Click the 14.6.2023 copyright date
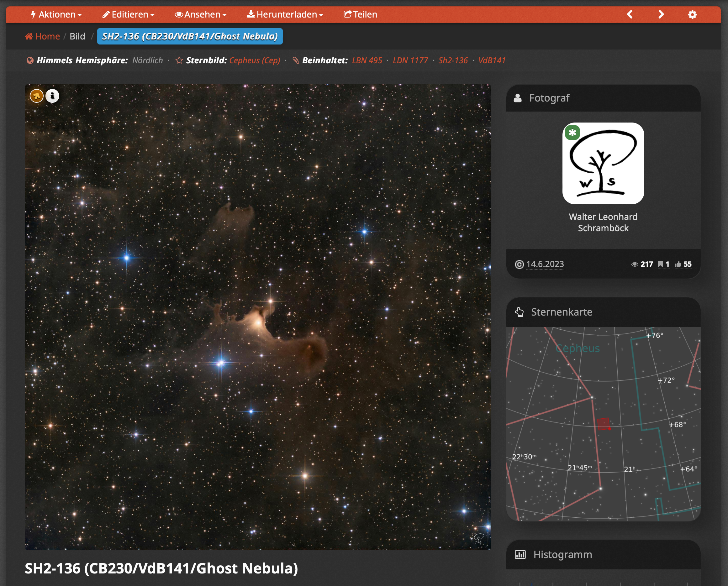 (x=545, y=264)
